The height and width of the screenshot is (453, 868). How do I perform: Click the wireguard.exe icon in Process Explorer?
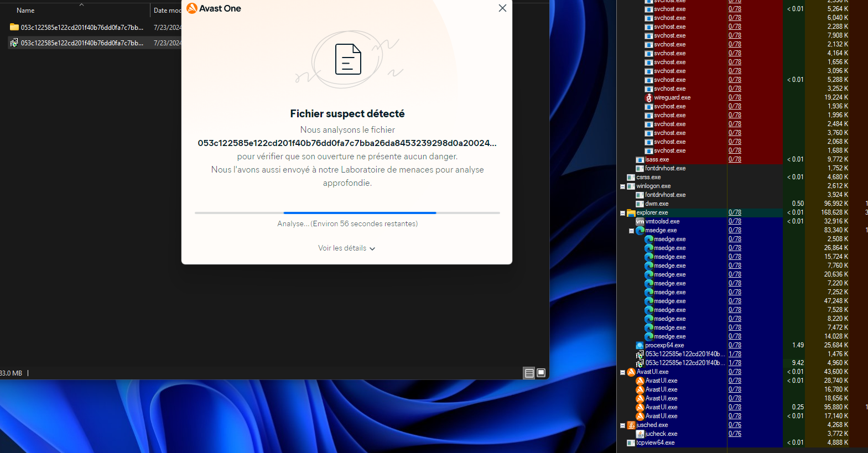click(x=649, y=97)
